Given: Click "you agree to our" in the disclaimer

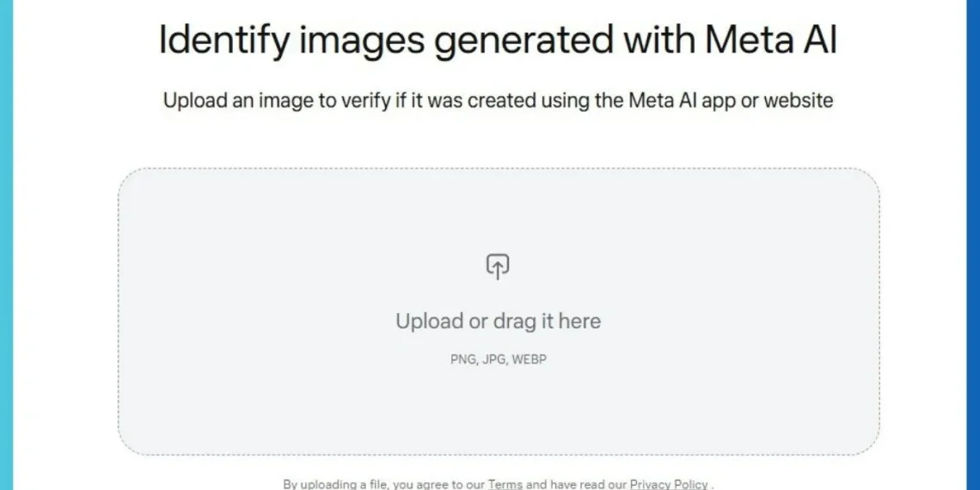Looking at the screenshot, I should (x=438, y=484).
